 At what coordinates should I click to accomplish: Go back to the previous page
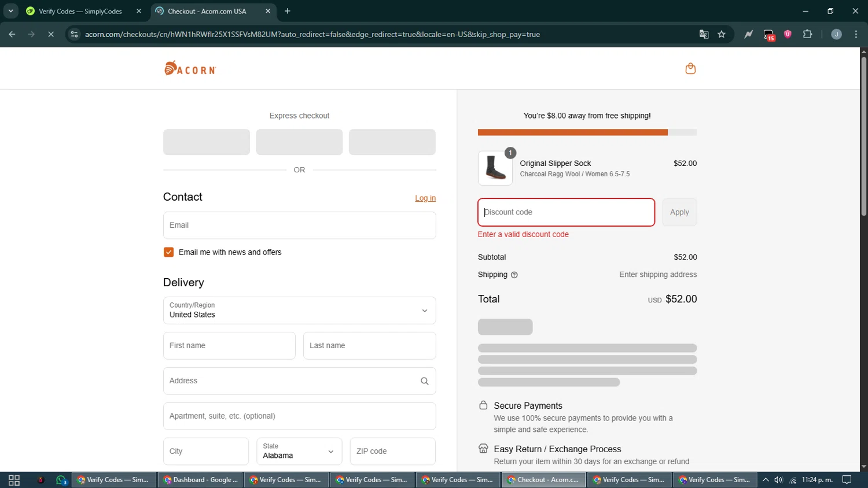click(12, 35)
